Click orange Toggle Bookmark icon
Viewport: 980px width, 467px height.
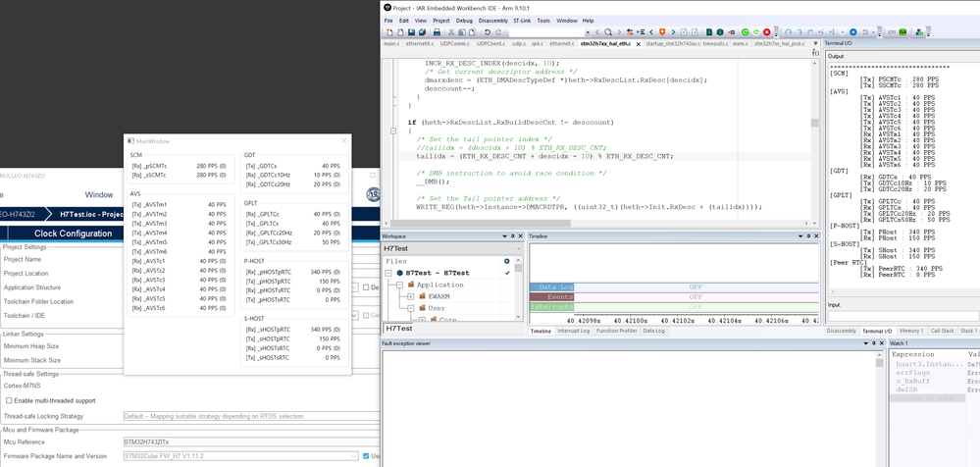click(662, 31)
